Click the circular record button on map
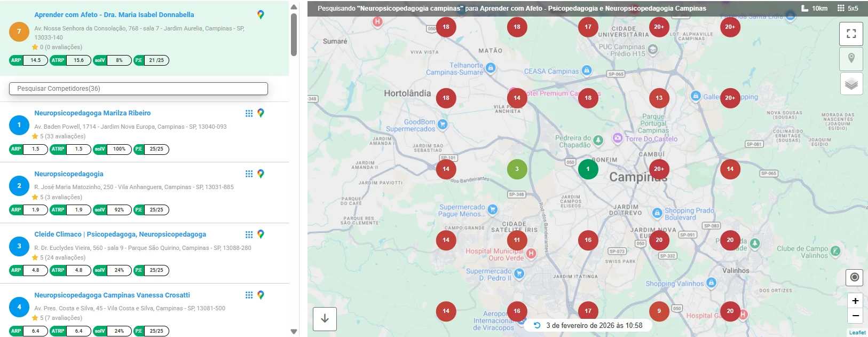868x337 pixels. pyautogui.click(x=855, y=277)
